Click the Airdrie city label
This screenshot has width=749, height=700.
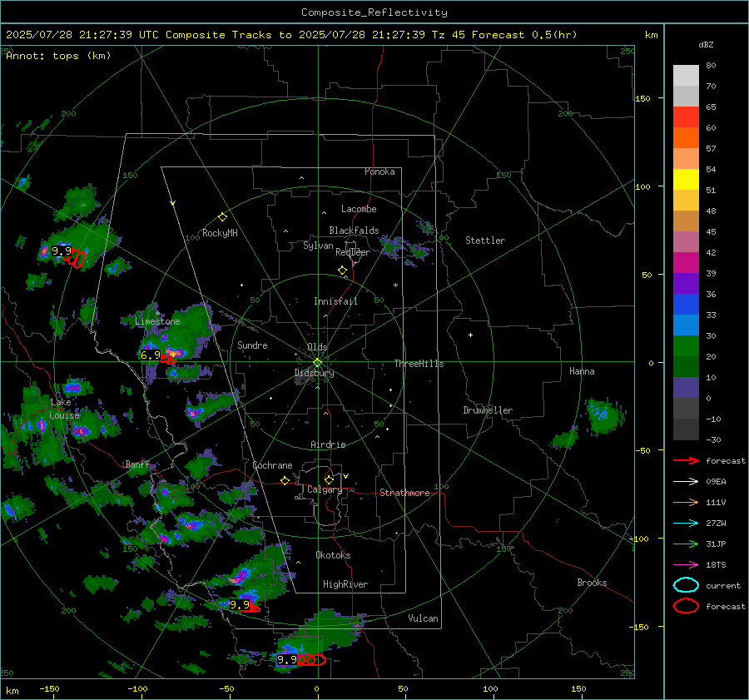point(328,444)
